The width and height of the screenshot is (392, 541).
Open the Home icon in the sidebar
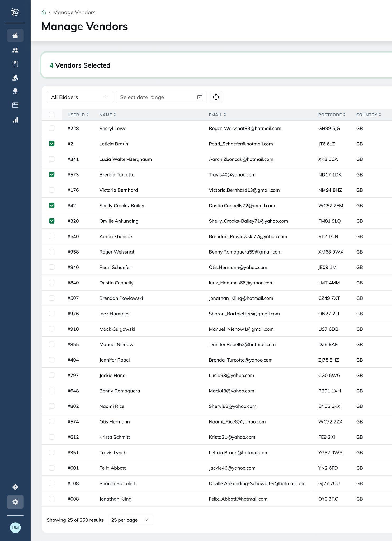(x=15, y=35)
